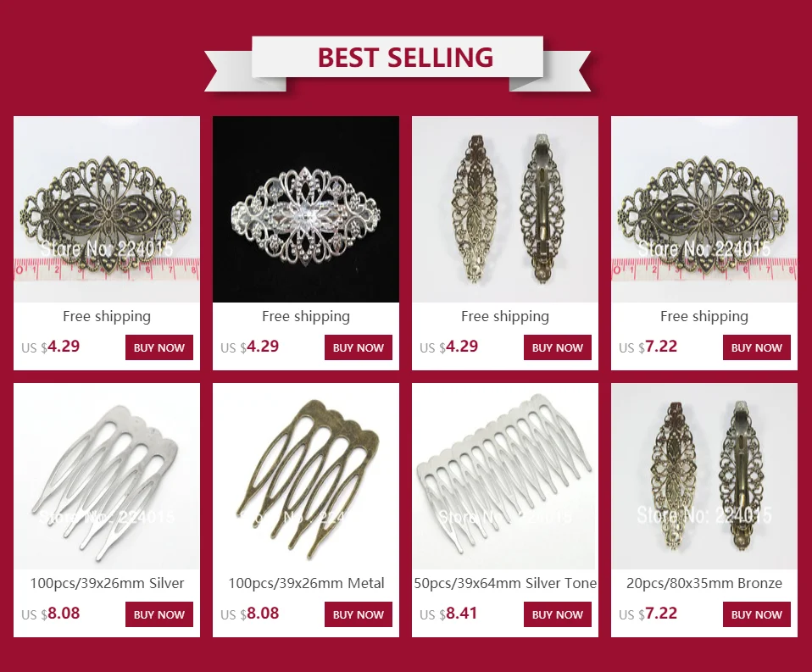Buy the 20pcs/80x35mm Bronze barrette

757,614
